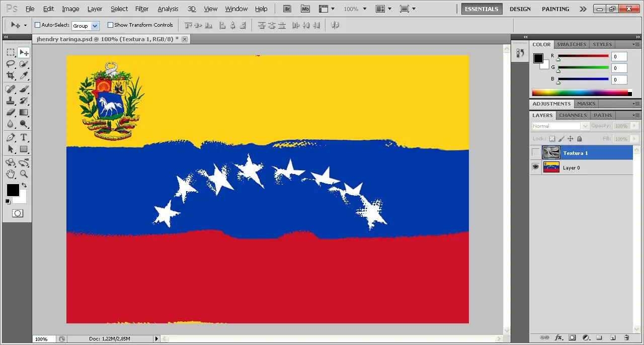Image resolution: width=644 pixels, height=345 pixels.
Task: Switch to the Swatches tab
Action: (572, 44)
